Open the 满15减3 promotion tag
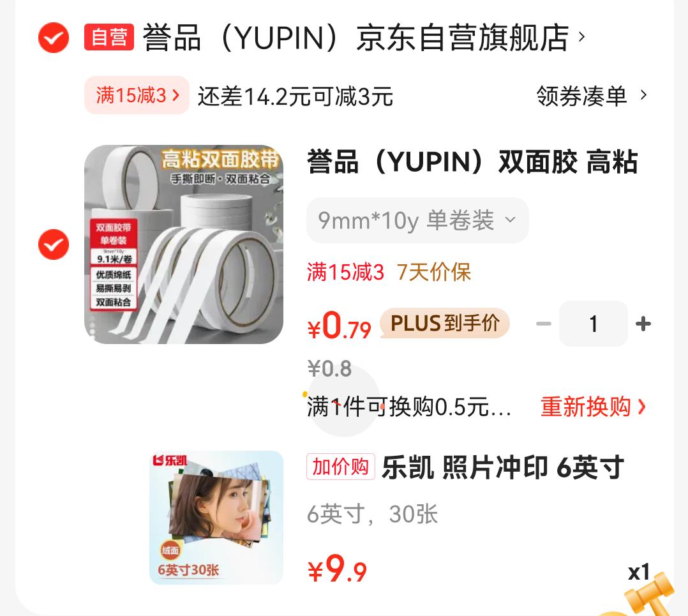Image resolution: width=688 pixels, height=616 pixels. [x=137, y=95]
